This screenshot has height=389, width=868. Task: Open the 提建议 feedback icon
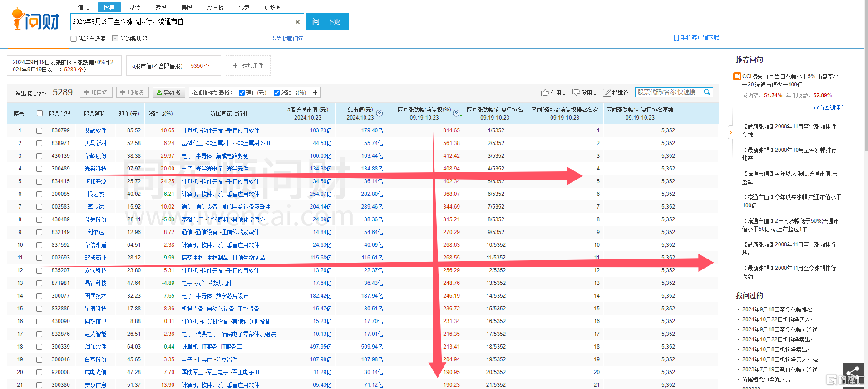pos(607,93)
